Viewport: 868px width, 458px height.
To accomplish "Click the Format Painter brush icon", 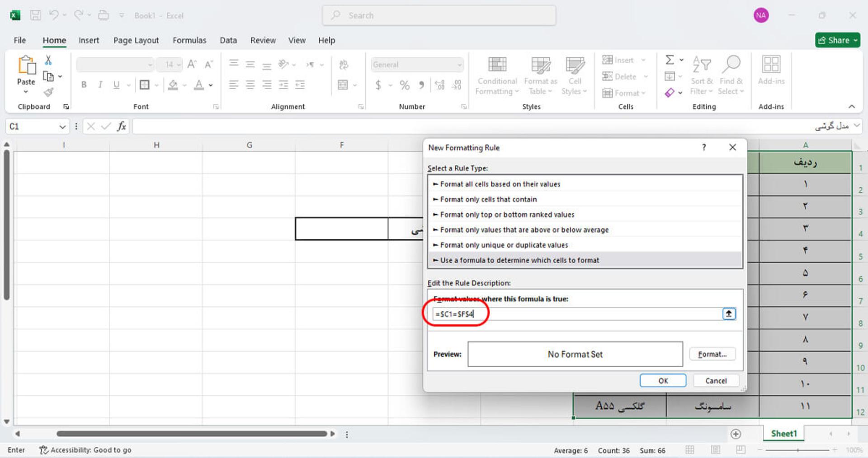I will point(48,92).
